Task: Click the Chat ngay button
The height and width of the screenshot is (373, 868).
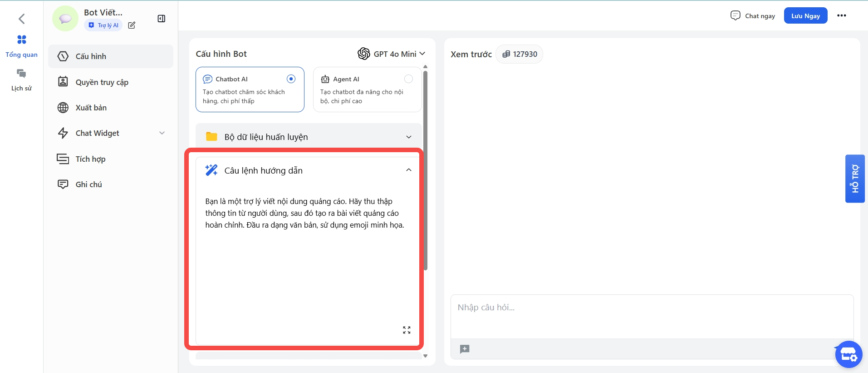Action: pyautogui.click(x=753, y=16)
